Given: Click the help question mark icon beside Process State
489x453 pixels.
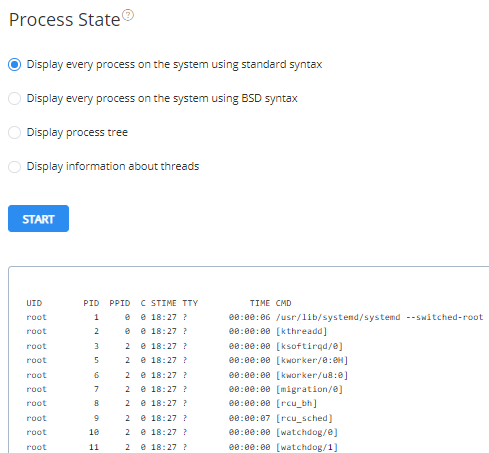Looking at the screenshot, I should click(128, 15).
